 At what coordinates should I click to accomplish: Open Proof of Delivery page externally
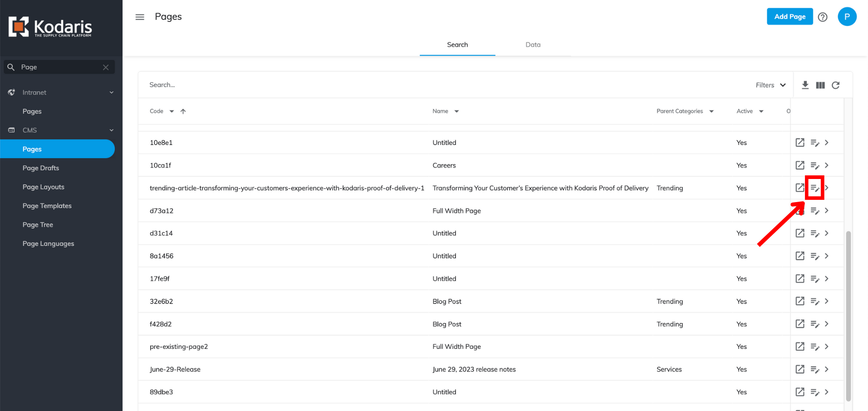[800, 188]
